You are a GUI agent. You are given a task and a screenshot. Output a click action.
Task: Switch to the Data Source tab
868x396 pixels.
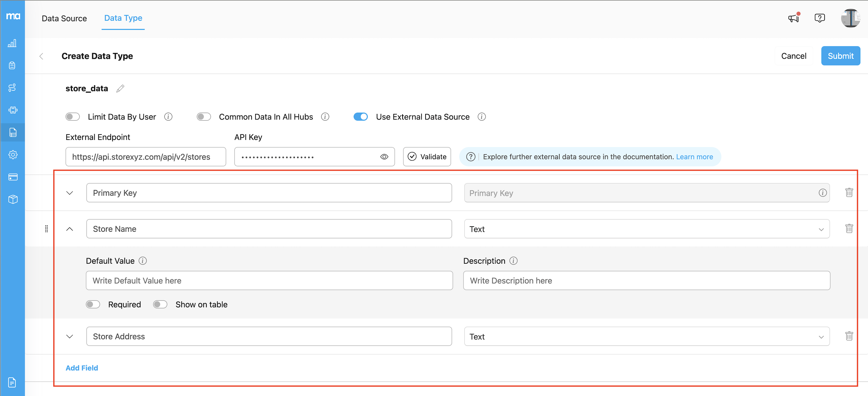click(x=64, y=18)
